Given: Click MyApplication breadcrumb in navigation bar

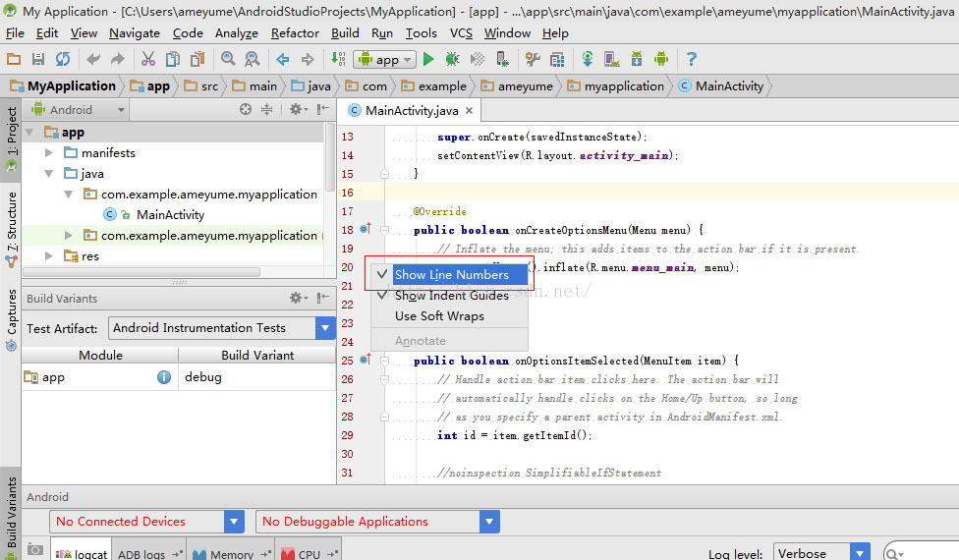Looking at the screenshot, I should click(x=63, y=86).
